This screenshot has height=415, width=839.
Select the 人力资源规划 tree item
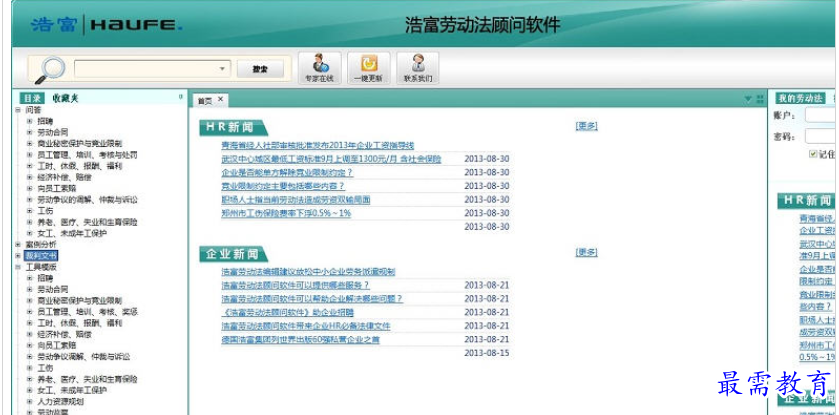60,401
